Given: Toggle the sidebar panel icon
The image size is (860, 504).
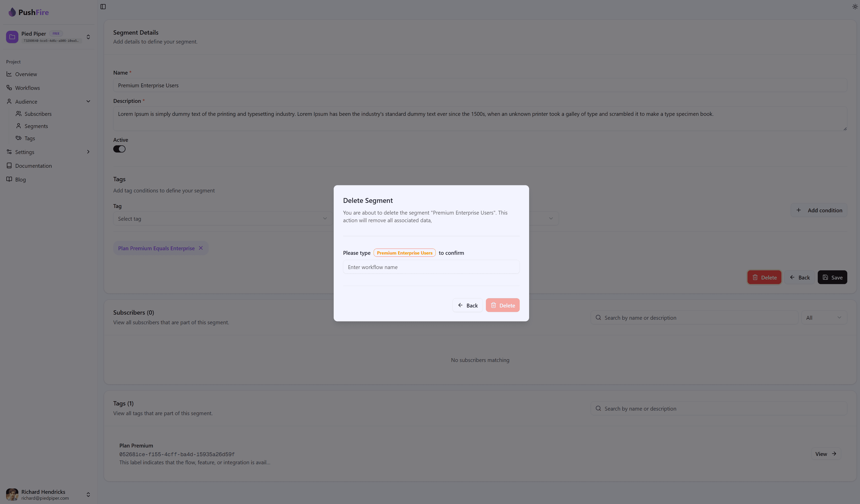Looking at the screenshot, I should tap(103, 6).
